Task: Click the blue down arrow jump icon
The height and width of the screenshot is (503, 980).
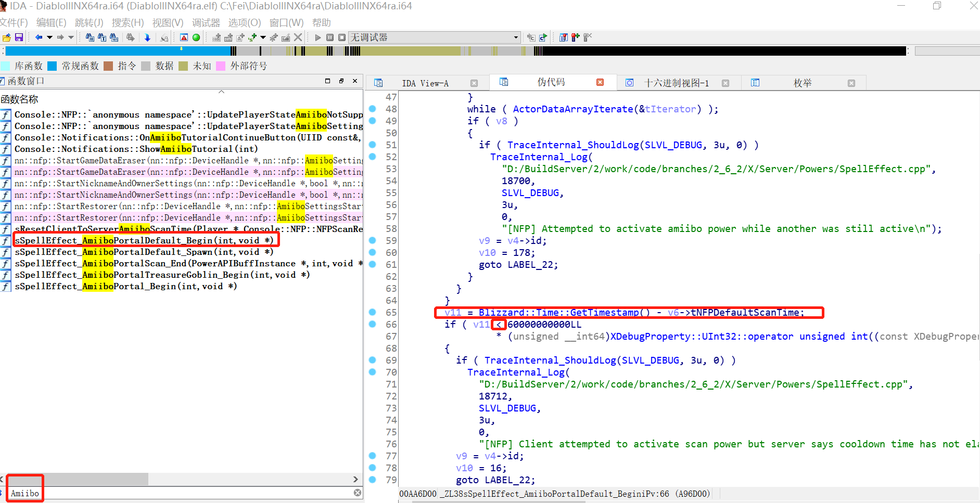Action: coord(147,37)
